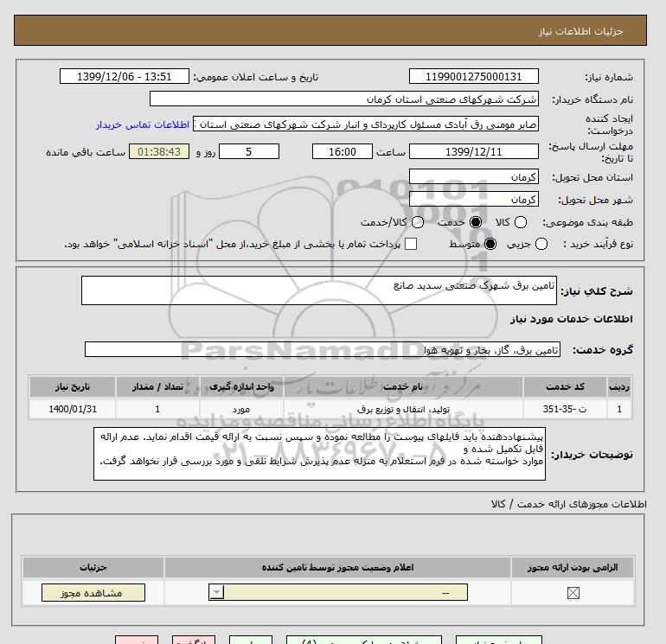This screenshot has width=666, height=644.
Task: Click the remaining time countdown 01:38:43
Action: [159, 151]
